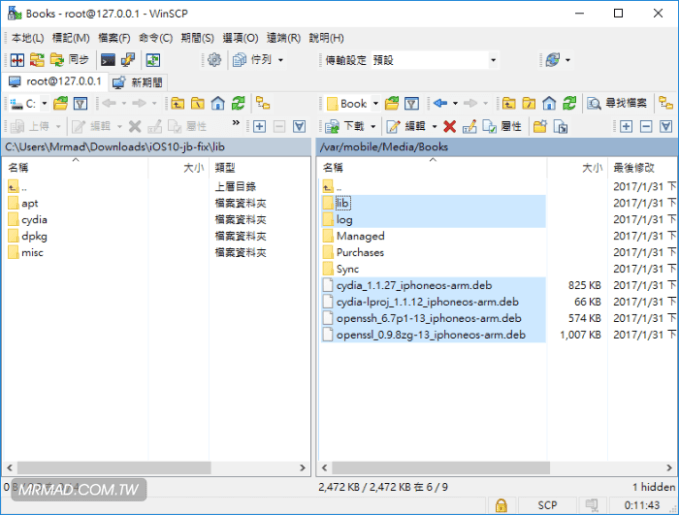Viewport: 679px width, 515px height.
Task: Click the remote 編輯 edit button
Action: [x=406, y=126]
